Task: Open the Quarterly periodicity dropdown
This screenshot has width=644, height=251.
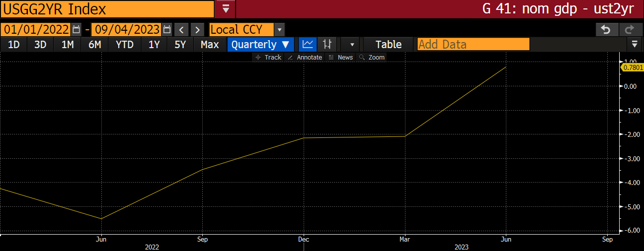Action: coord(260,44)
